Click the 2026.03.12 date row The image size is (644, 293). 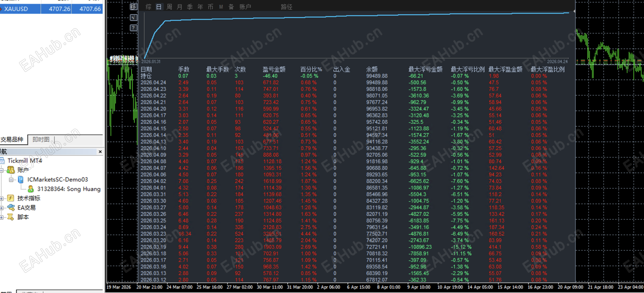[153, 280]
